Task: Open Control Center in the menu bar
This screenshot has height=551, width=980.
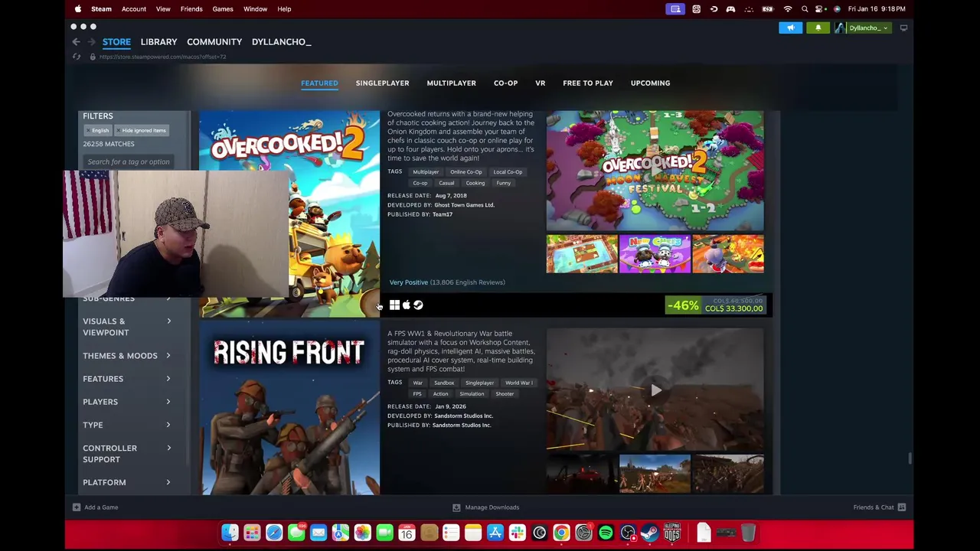Action: [821, 9]
